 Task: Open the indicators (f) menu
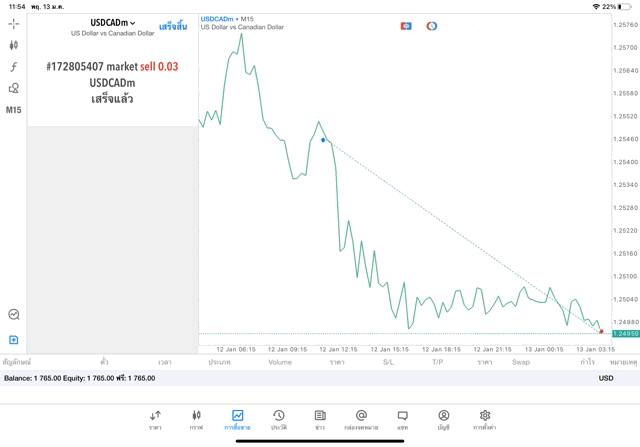(13, 67)
